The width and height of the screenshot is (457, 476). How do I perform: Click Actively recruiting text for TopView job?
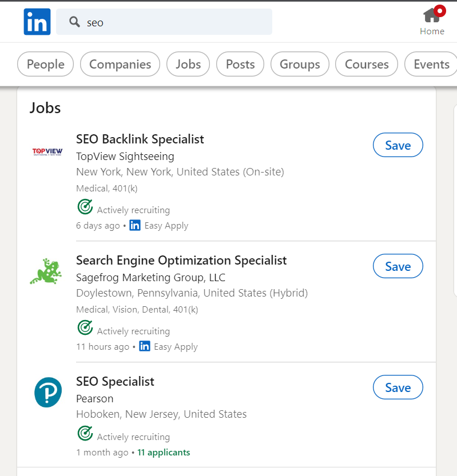click(133, 210)
